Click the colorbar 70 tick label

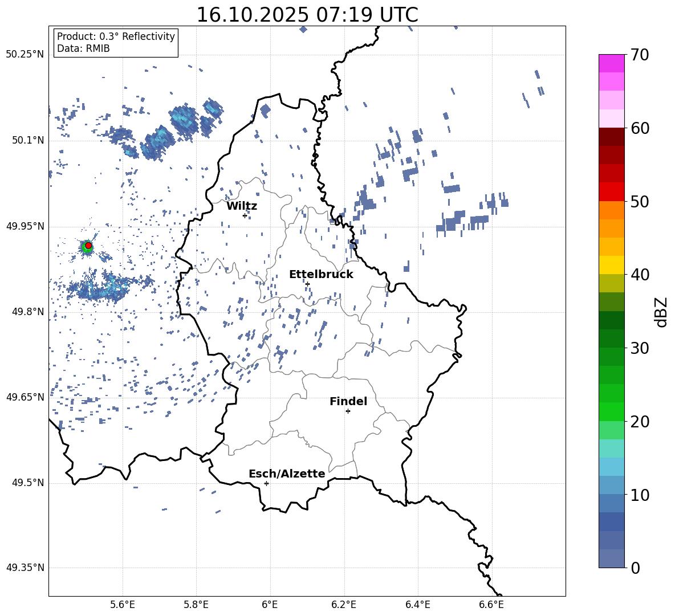point(640,55)
